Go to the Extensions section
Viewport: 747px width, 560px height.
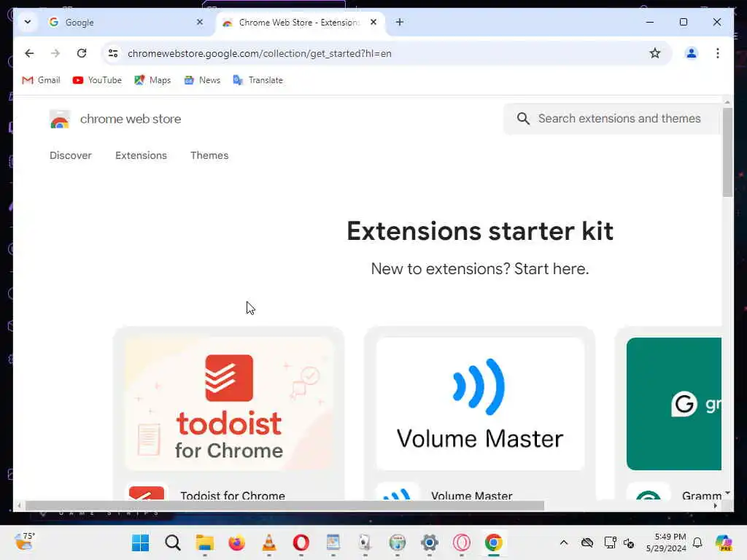click(141, 155)
